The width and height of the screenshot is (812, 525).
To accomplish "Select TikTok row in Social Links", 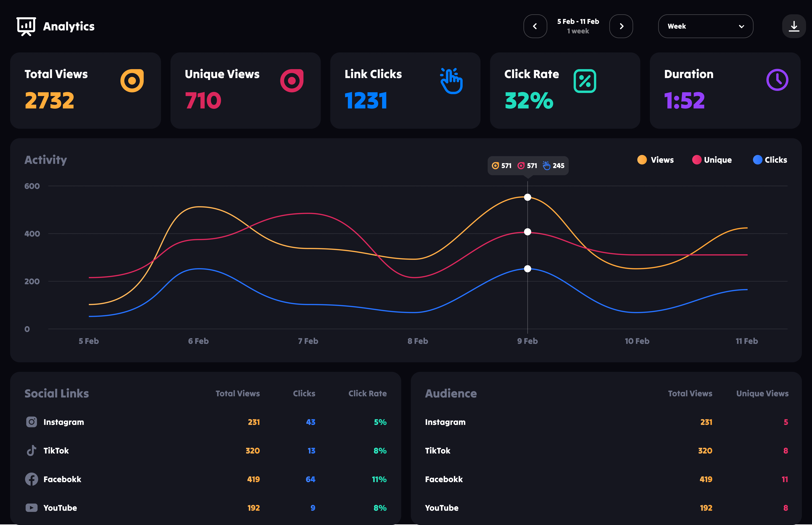I will pos(206,451).
